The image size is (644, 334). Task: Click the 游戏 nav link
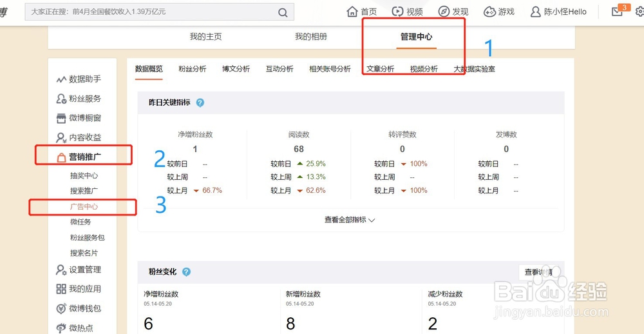tap(506, 12)
